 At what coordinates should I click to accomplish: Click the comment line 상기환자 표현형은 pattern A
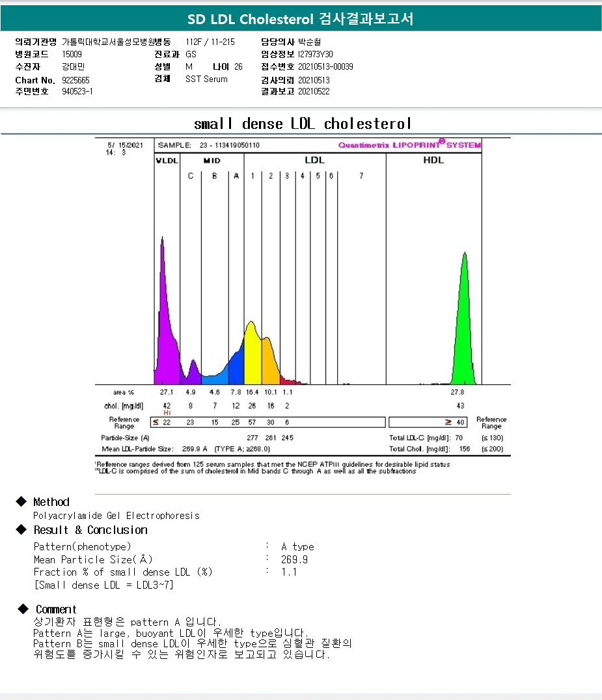127,622
